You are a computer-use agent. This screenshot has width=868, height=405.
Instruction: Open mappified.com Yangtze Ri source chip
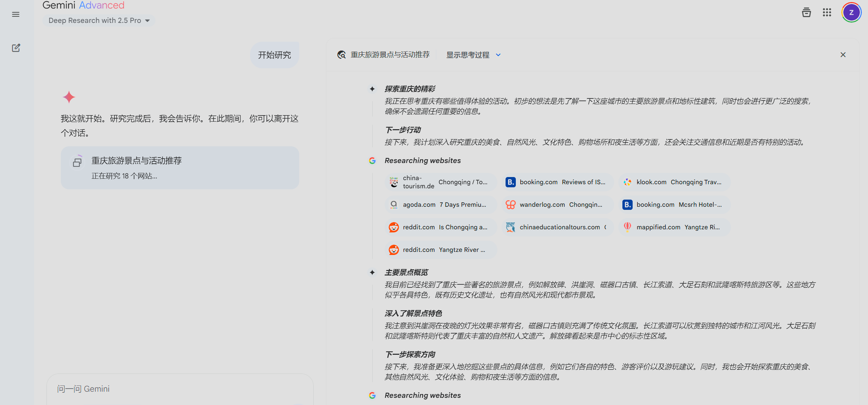tap(674, 227)
